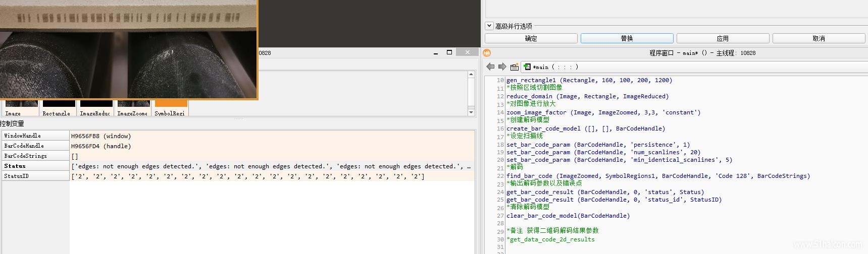868x254 pixels.
Task: Go forward with the right arrow icon
Action: [x=502, y=67]
